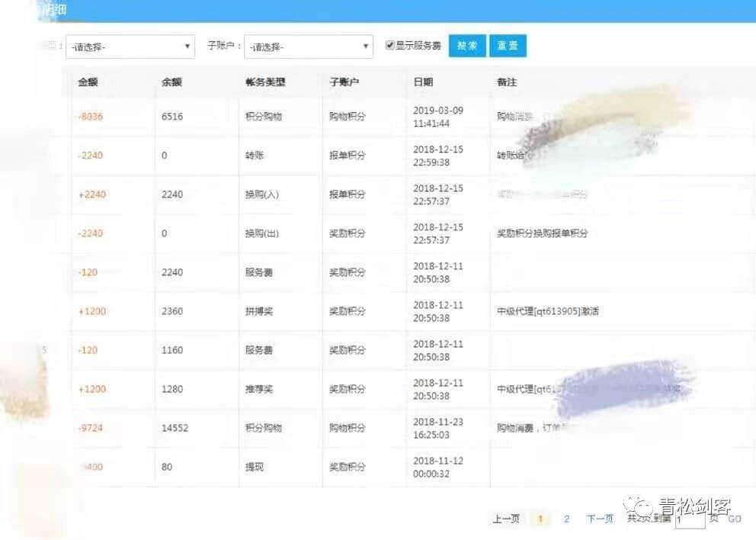
Task: Click remark 中级代理[qt613905]激活
Action: pos(547,311)
